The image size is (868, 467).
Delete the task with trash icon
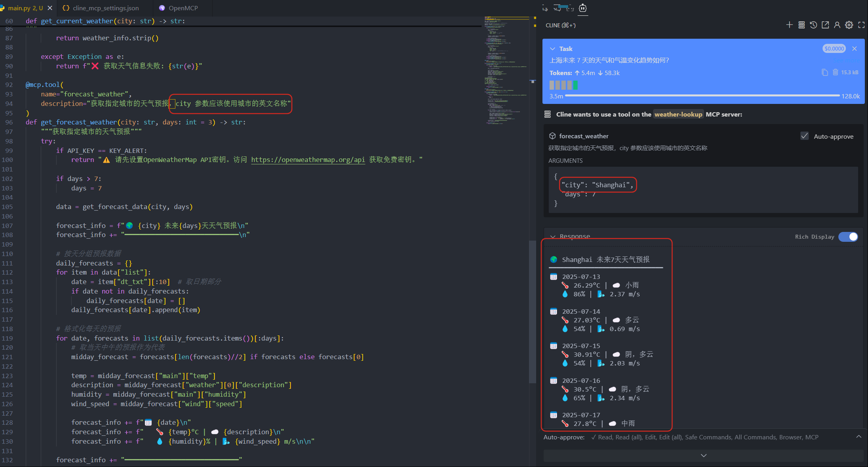tap(835, 72)
